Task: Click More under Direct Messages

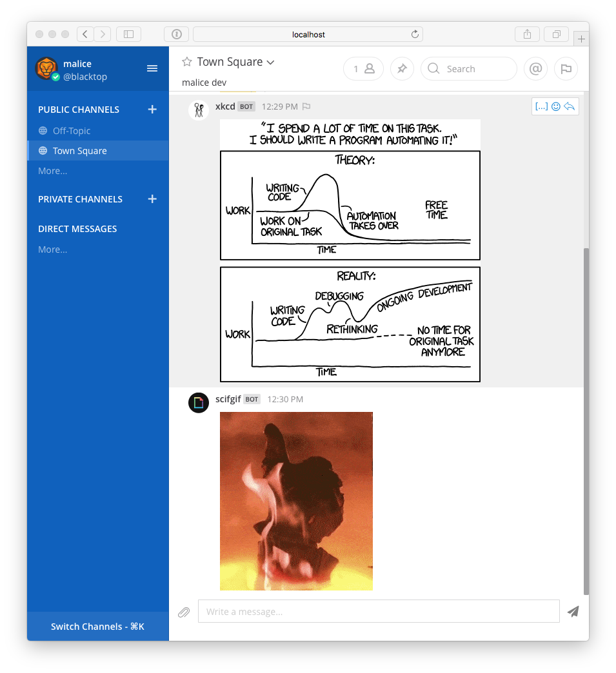Action: (x=52, y=249)
